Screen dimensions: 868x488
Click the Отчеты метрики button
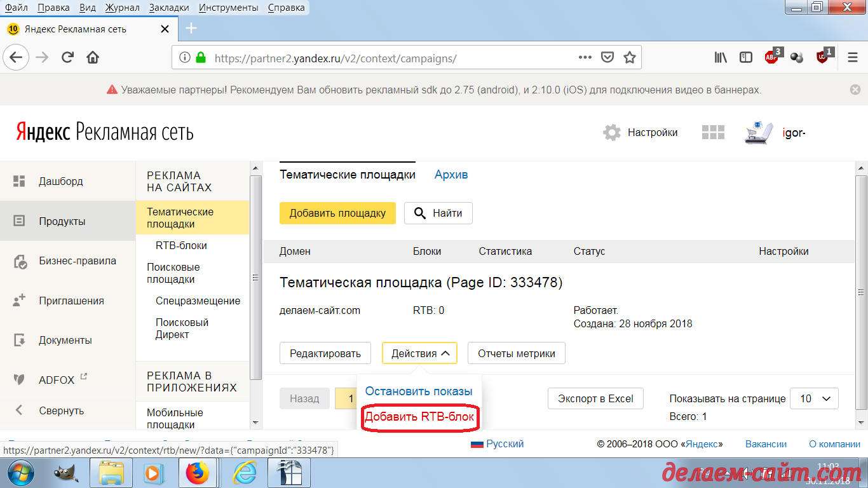coord(517,353)
